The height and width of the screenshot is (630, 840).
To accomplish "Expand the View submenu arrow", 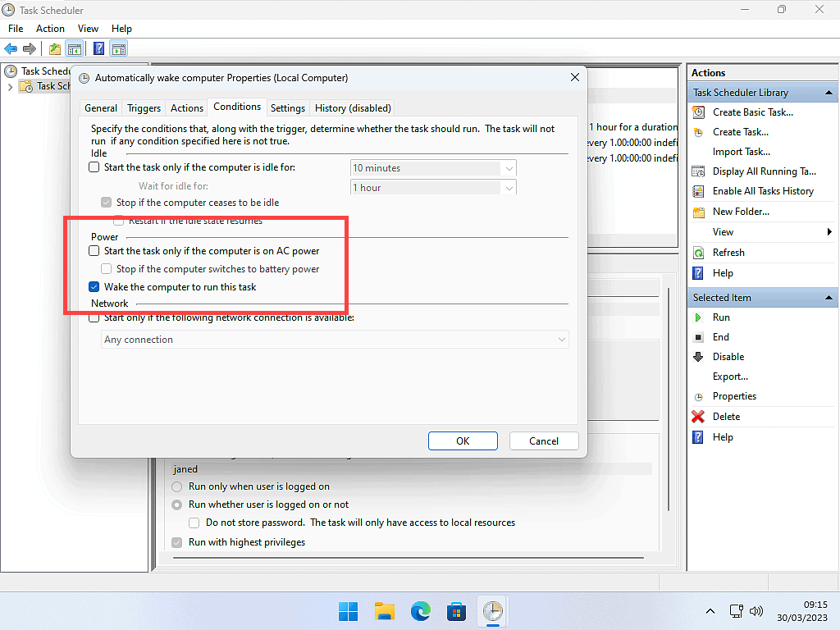I will click(829, 232).
